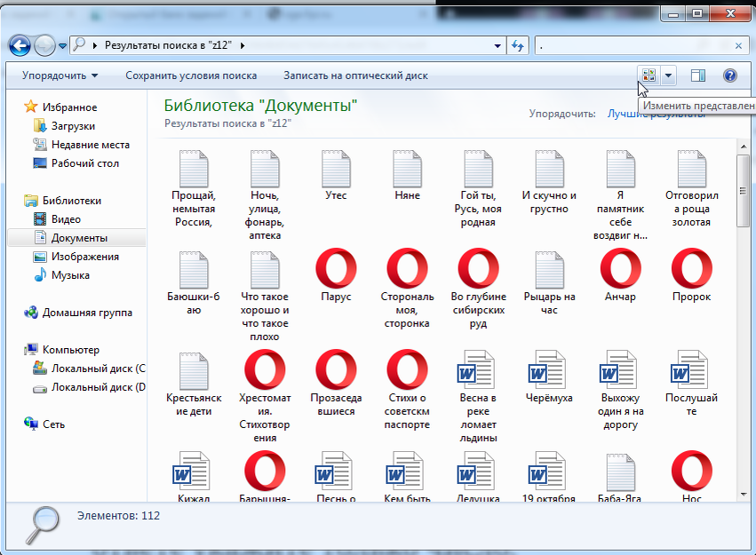Select the Opera file Анчар
The height and width of the screenshot is (555, 756).
point(620,276)
